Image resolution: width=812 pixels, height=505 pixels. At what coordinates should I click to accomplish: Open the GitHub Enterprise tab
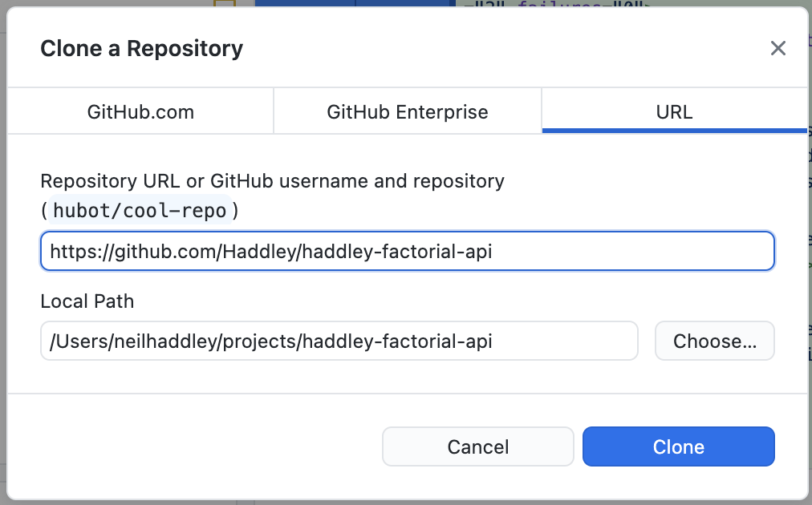408,111
